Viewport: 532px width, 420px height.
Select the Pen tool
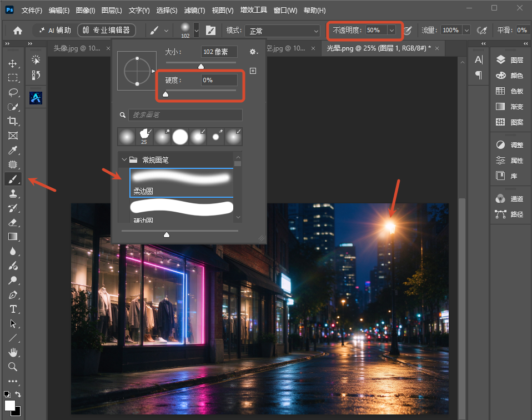[x=13, y=294]
